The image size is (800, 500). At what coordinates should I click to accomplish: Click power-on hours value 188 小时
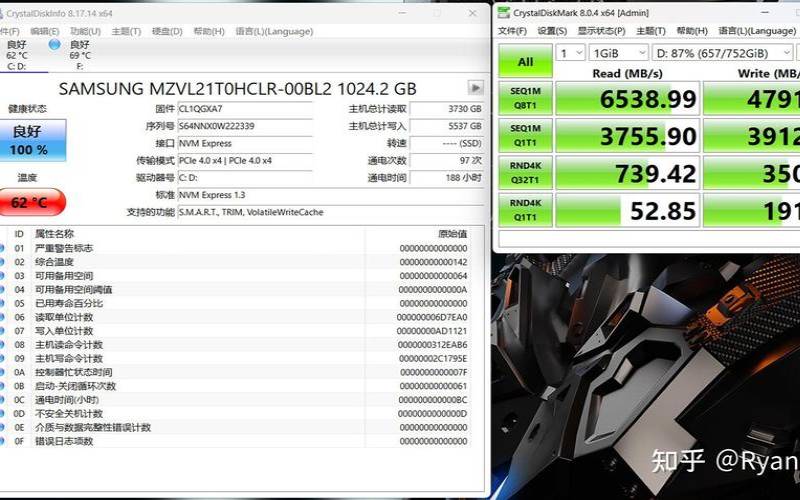click(446, 178)
